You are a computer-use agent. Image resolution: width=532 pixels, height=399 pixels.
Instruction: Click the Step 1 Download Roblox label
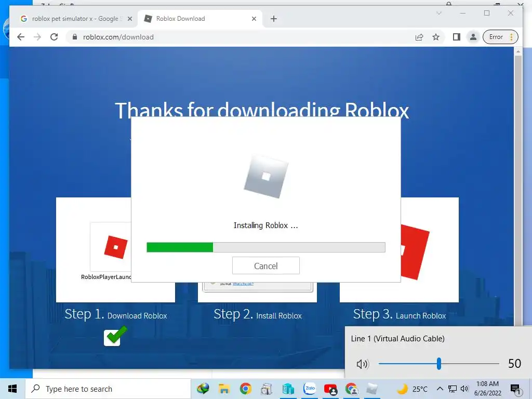(116, 314)
